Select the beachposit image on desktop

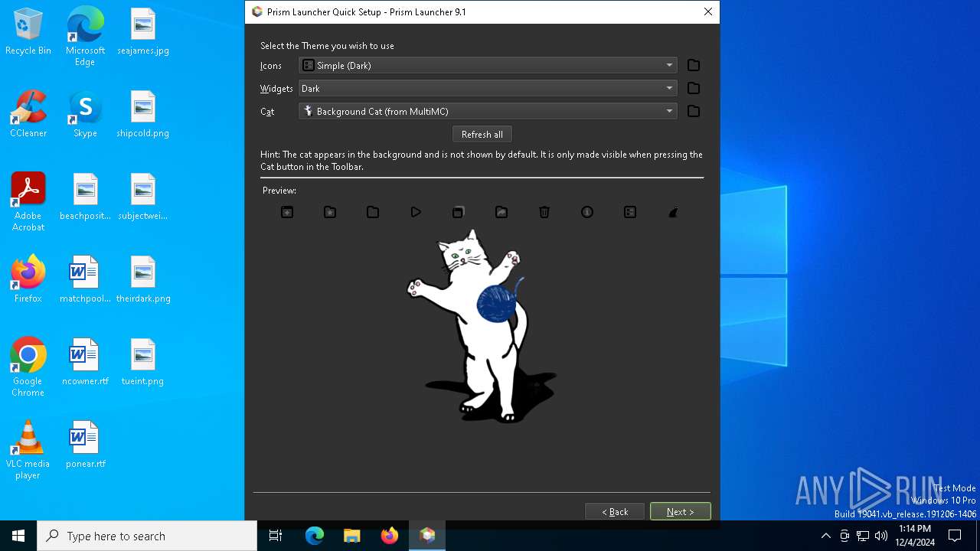(85, 197)
